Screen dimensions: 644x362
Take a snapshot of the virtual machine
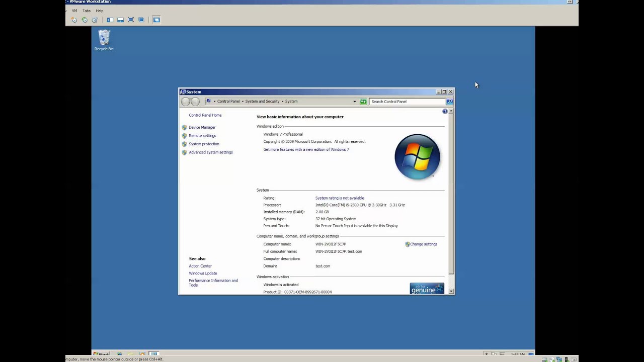pos(74,20)
